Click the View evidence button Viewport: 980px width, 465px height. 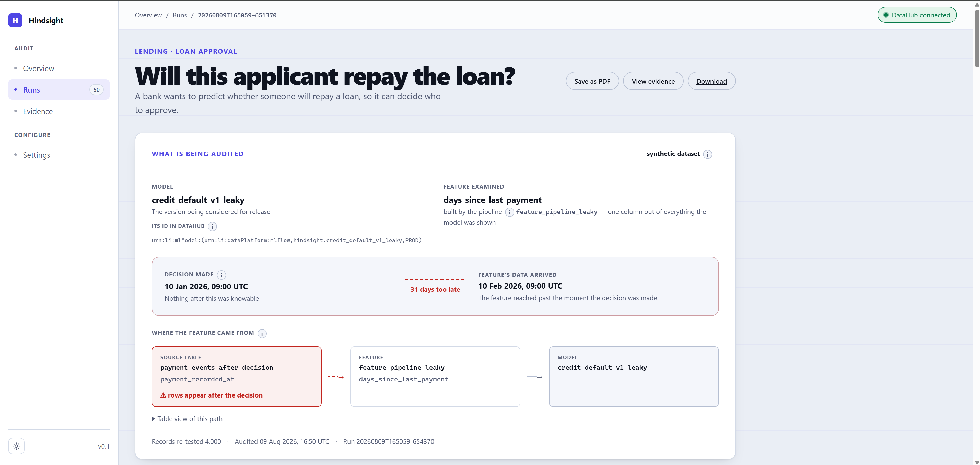pyautogui.click(x=653, y=81)
